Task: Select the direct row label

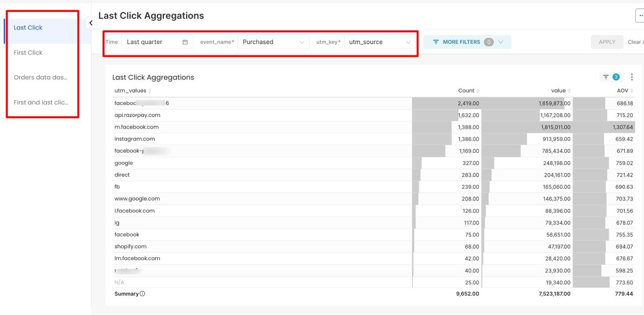Action: pyautogui.click(x=122, y=175)
